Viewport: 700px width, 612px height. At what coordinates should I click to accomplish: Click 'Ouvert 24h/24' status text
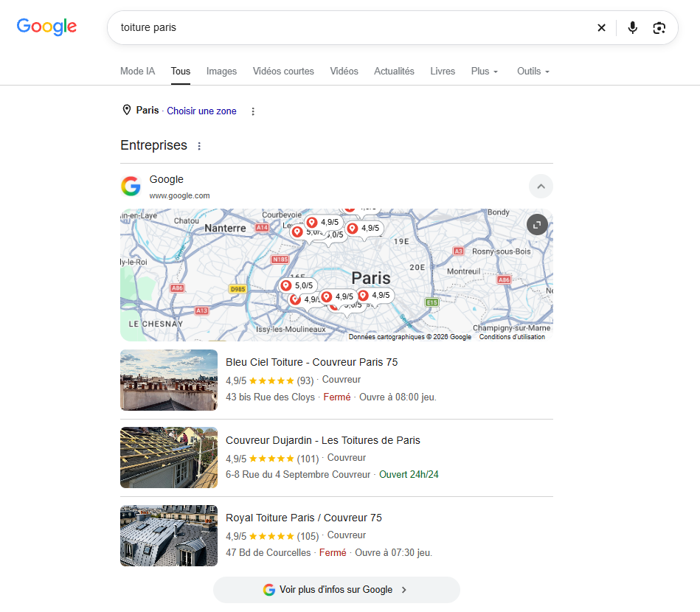tap(409, 475)
